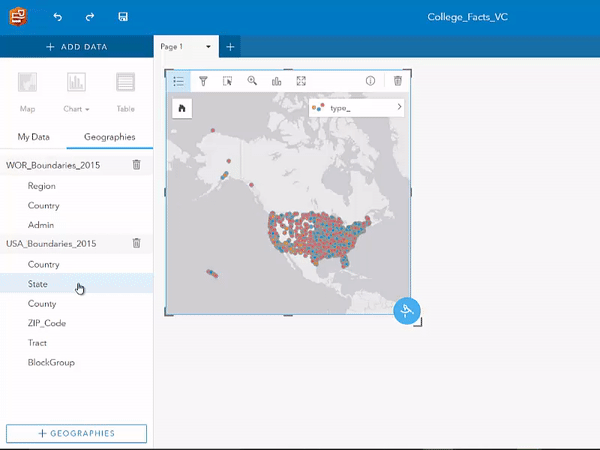This screenshot has height=450, width=600.
Task: Activate the map selection tools icon
Action: point(227,81)
